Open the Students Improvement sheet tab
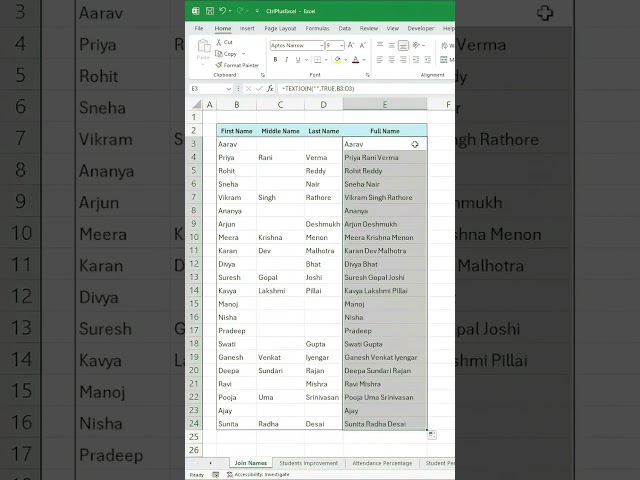Viewport: 640px width, 480px height. coord(309,463)
